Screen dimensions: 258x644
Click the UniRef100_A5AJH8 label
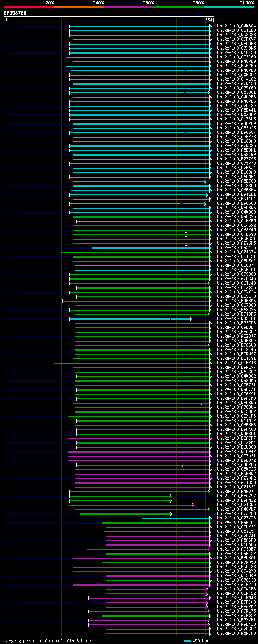click(x=236, y=633)
